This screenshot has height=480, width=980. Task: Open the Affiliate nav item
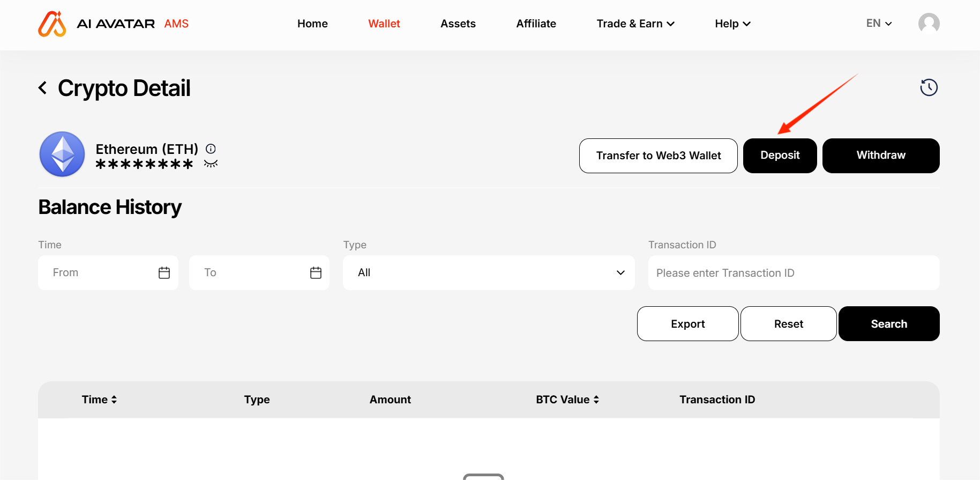[536, 24]
